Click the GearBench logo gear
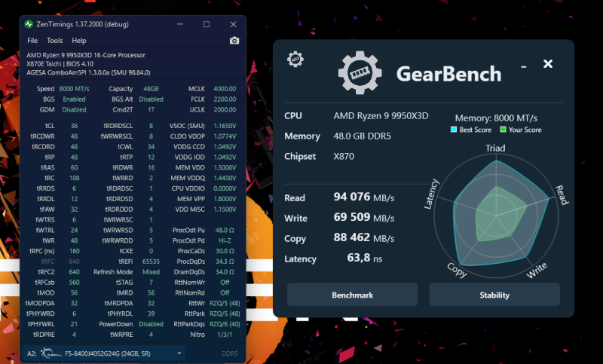Screen dimensions: 603x364 [x=360, y=73]
